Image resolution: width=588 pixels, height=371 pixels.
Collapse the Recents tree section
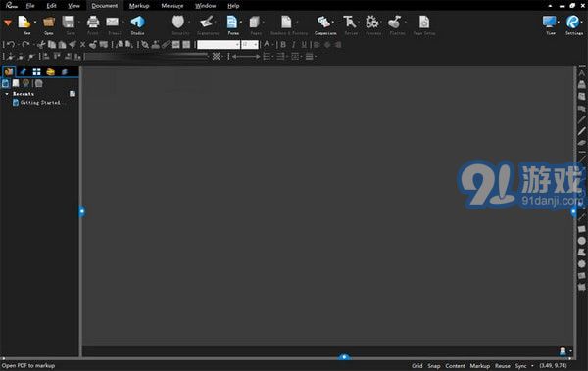click(x=7, y=94)
